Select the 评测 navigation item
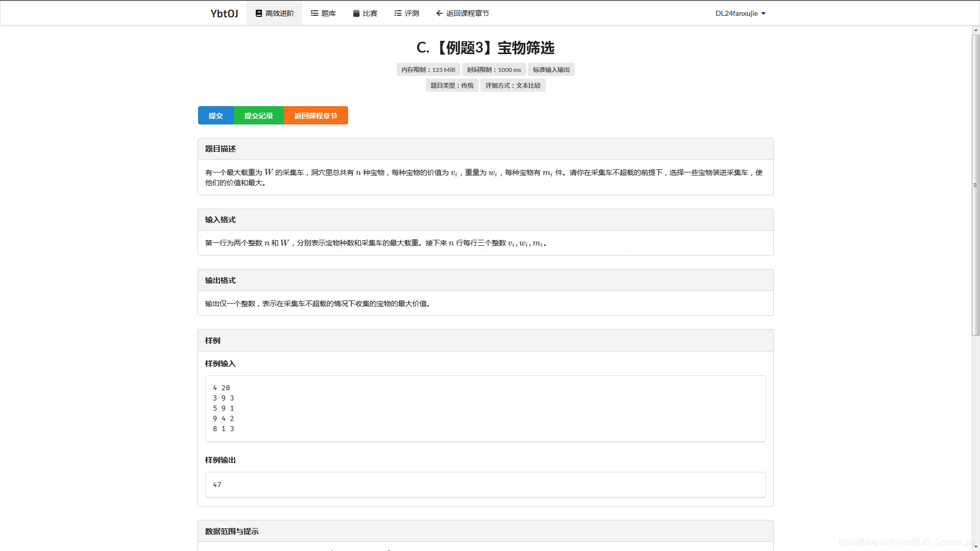980x551 pixels. tap(411, 13)
